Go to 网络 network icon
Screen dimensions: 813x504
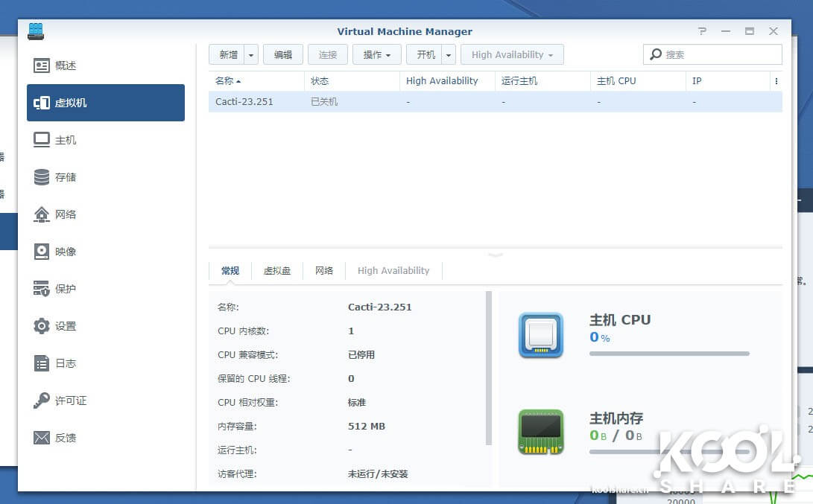[42, 214]
